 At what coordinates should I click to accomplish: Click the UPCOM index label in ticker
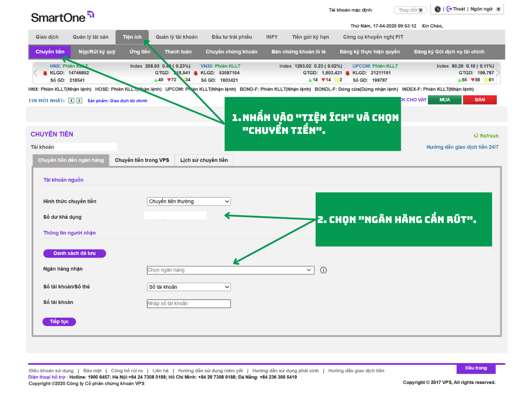[x=361, y=66]
